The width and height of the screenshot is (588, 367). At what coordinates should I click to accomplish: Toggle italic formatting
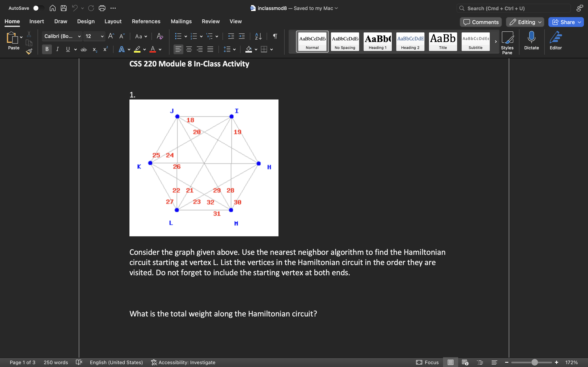click(57, 49)
